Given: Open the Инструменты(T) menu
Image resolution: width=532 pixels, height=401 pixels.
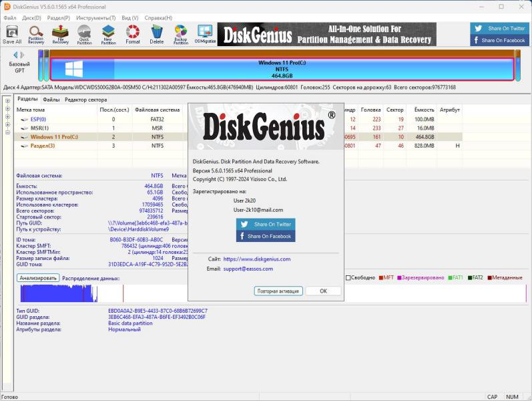Looking at the screenshot, I should tap(96, 17).
